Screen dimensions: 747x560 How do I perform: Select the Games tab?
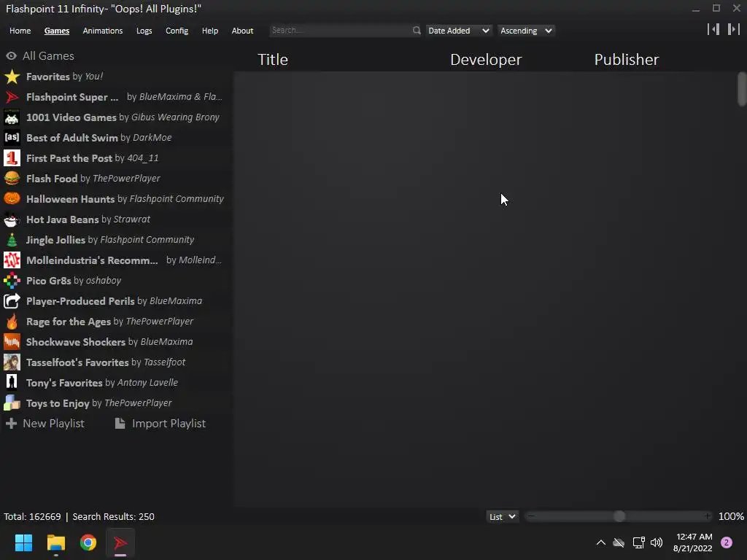(57, 31)
